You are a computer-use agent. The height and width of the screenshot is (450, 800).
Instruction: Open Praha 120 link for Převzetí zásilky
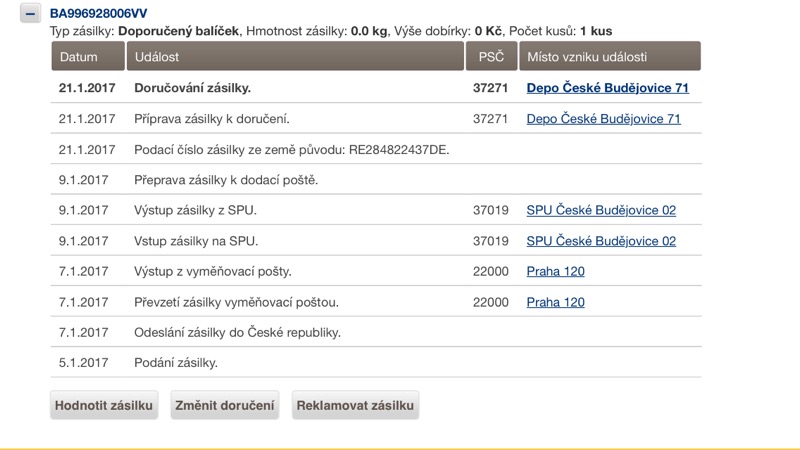coord(555,302)
